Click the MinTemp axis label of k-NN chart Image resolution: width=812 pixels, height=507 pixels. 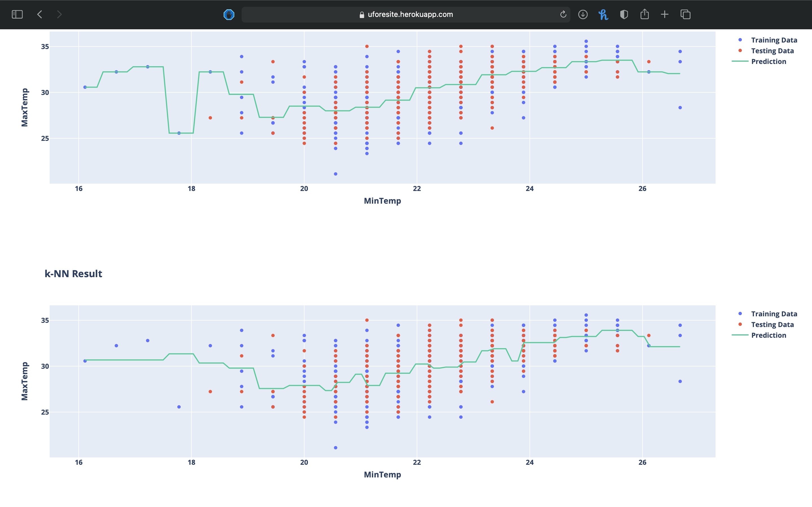click(382, 475)
